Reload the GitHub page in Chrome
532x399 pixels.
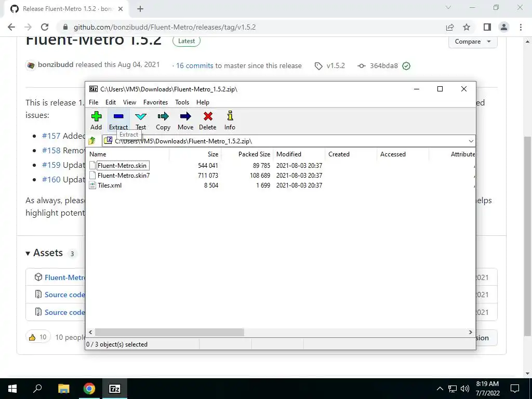[x=45, y=27]
